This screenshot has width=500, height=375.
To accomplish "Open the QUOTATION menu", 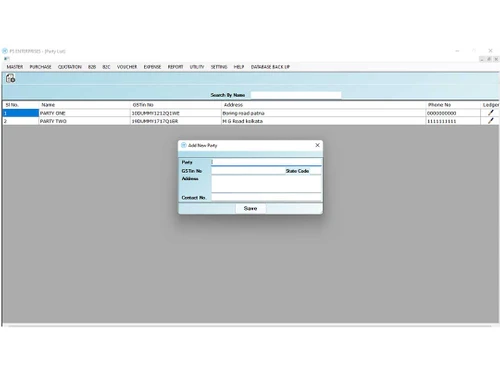I will coord(70,67).
